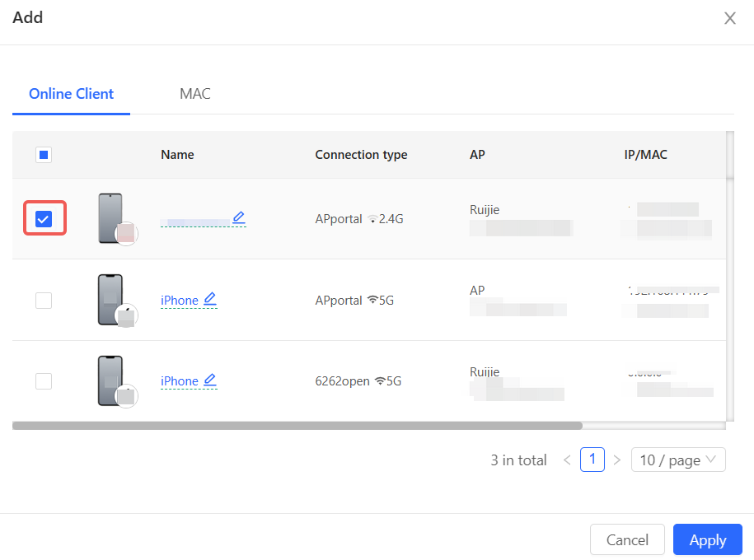Go to previous page using the left arrow
This screenshot has width=754, height=560.
567,460
